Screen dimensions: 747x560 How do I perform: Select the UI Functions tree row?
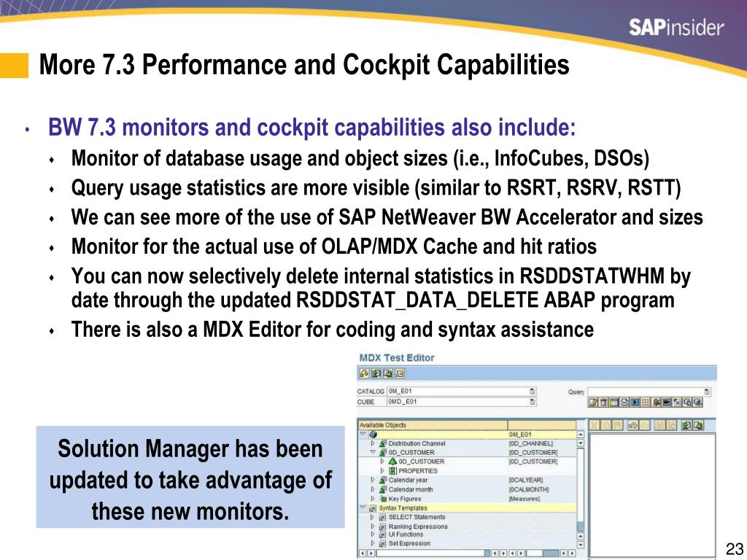click(x=468, y=534)
